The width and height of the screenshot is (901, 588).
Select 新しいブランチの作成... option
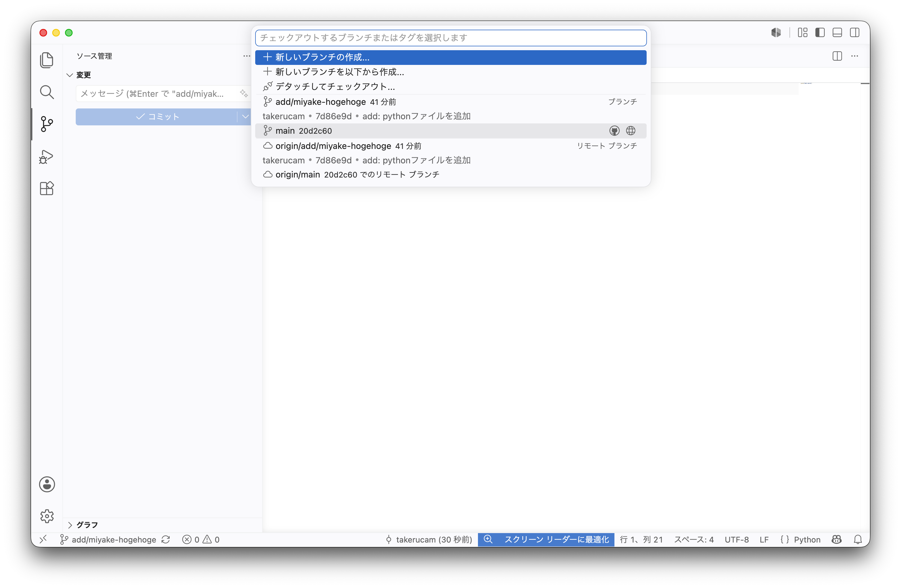(450, 57)
